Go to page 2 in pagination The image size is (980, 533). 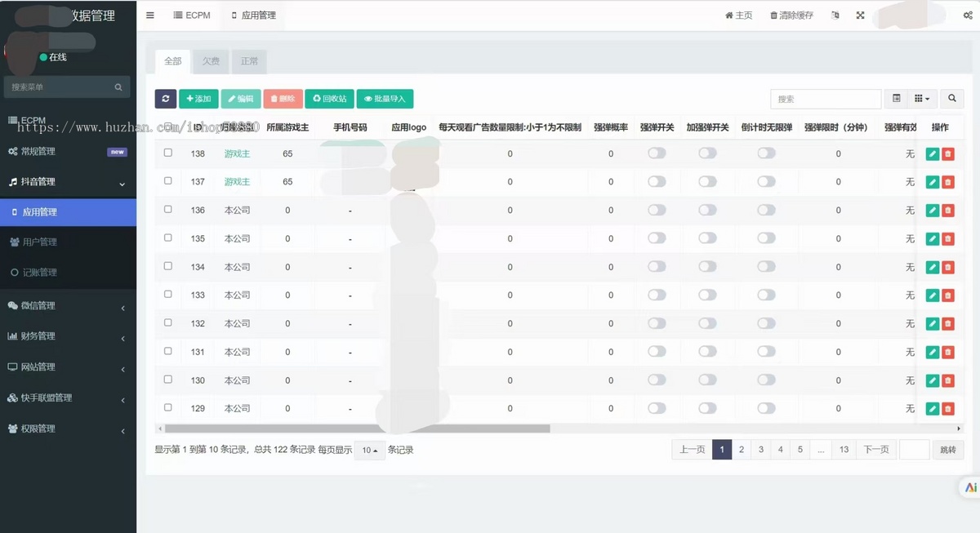pyautogui.click(x=742, y=449)
